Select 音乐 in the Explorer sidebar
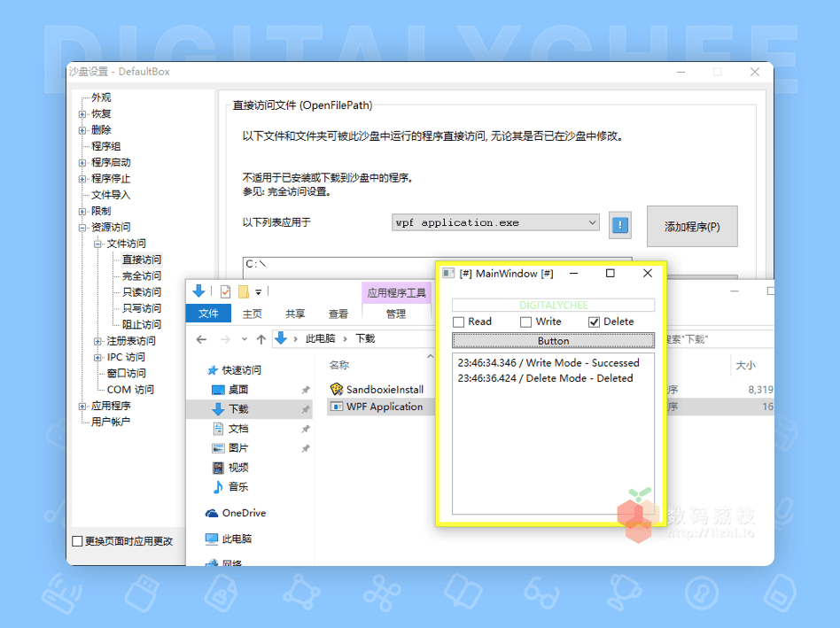840x628 pixels. coord(237,486)
